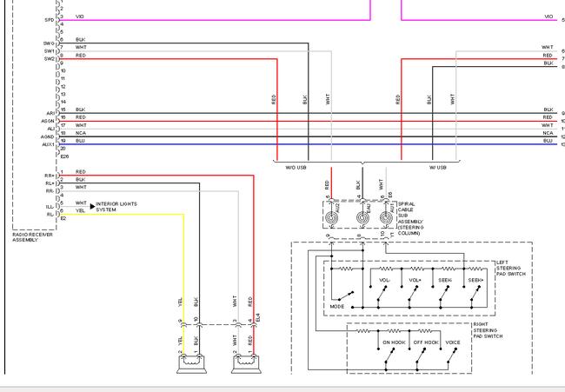Click the INTERIOR LIGHTS SYSTEM reference text
Image resolution: width=565 pixels, height=392 pixels.
[x=116, y=207]
